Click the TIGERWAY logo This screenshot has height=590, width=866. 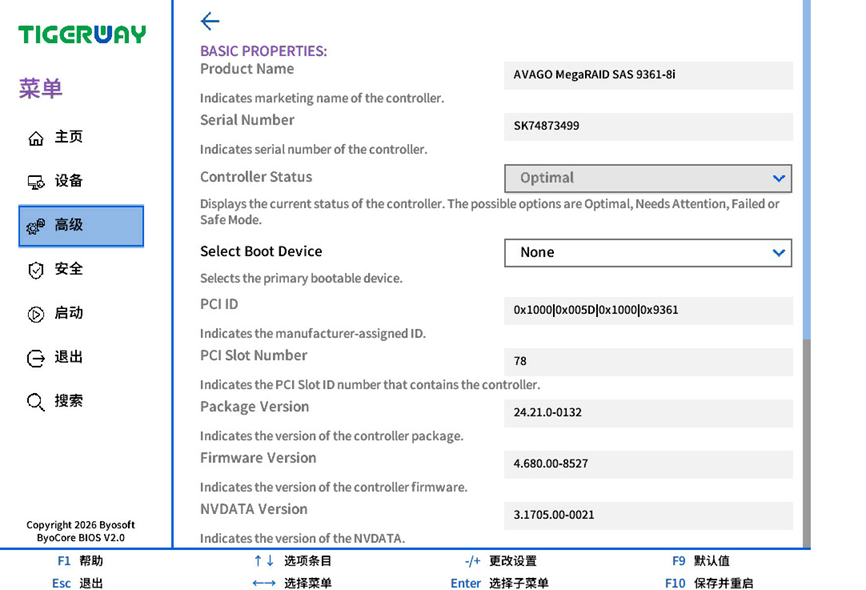coord(82,34)
